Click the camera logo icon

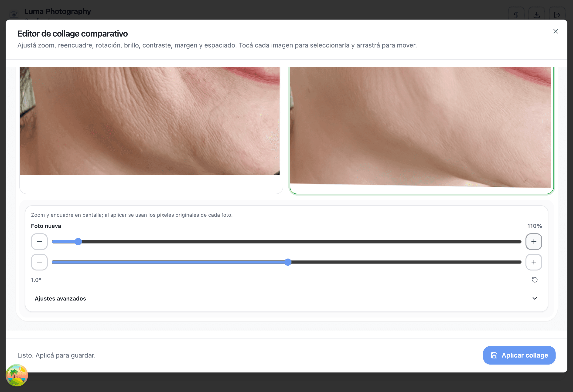(14, 15)
